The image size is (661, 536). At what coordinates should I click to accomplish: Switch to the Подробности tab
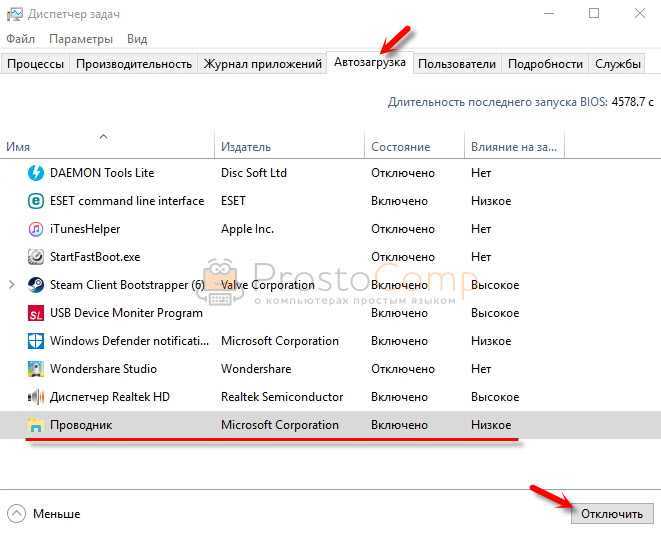545,64
